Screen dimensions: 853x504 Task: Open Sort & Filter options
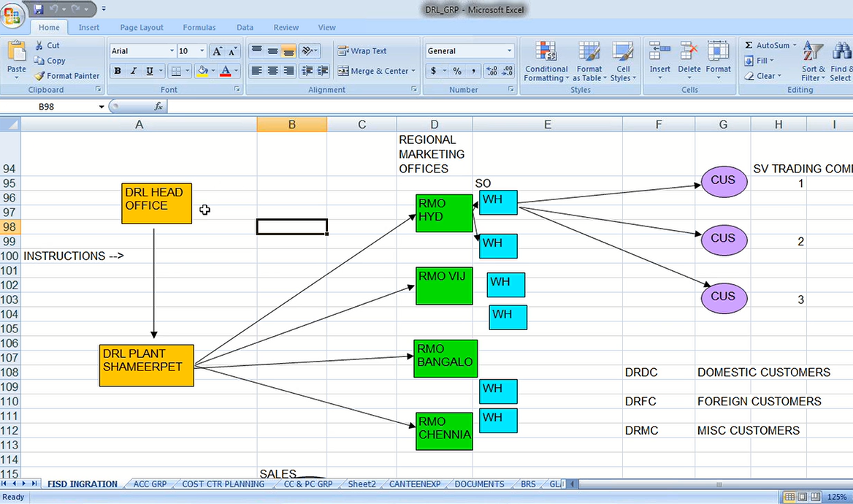click(813, 61)
